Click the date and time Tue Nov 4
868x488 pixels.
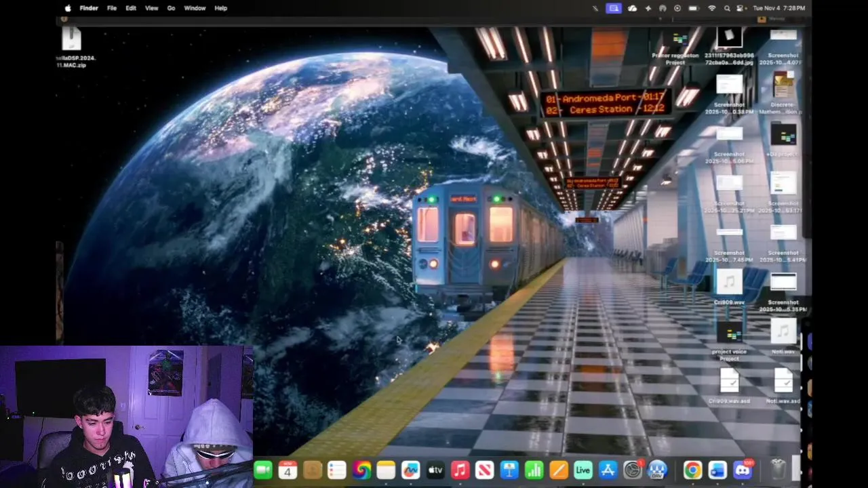click(x=778, y=8)
